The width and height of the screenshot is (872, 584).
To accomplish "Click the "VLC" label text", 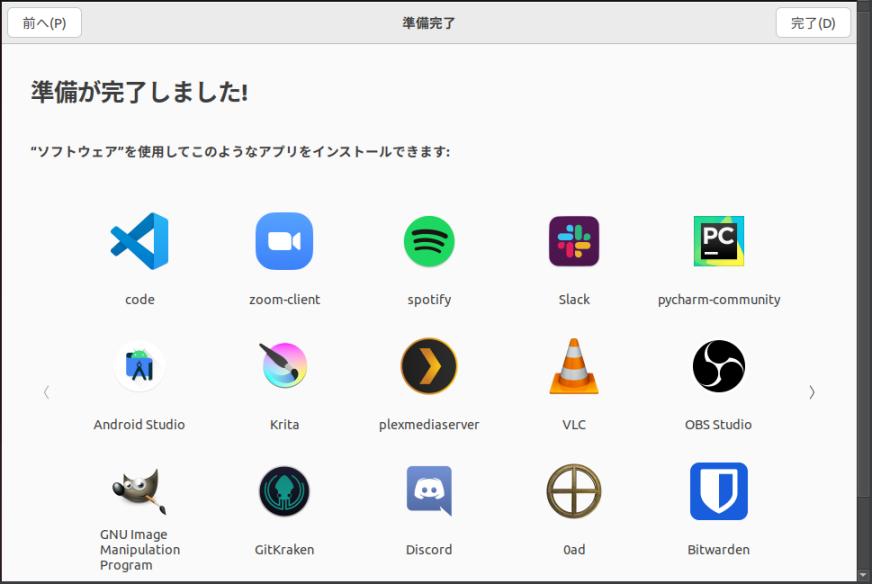I will click(574, 424).
